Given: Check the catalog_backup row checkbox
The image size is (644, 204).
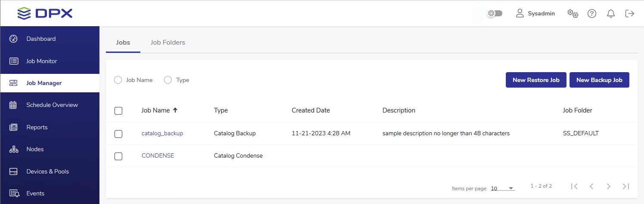Looking at the screenshot, I should click(118, 134).
